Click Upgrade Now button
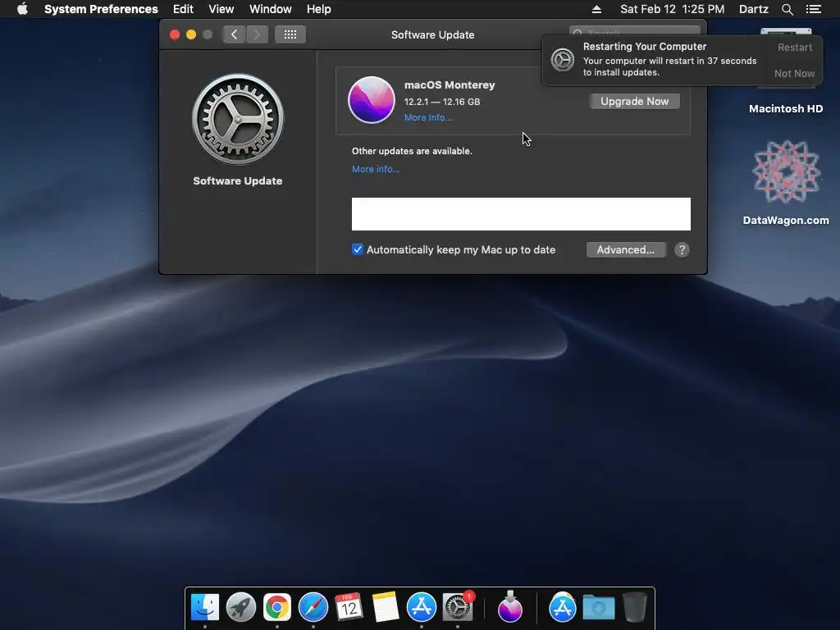Image resolution: width=840 pixels, height=630 pixels. tap(635, 101)
